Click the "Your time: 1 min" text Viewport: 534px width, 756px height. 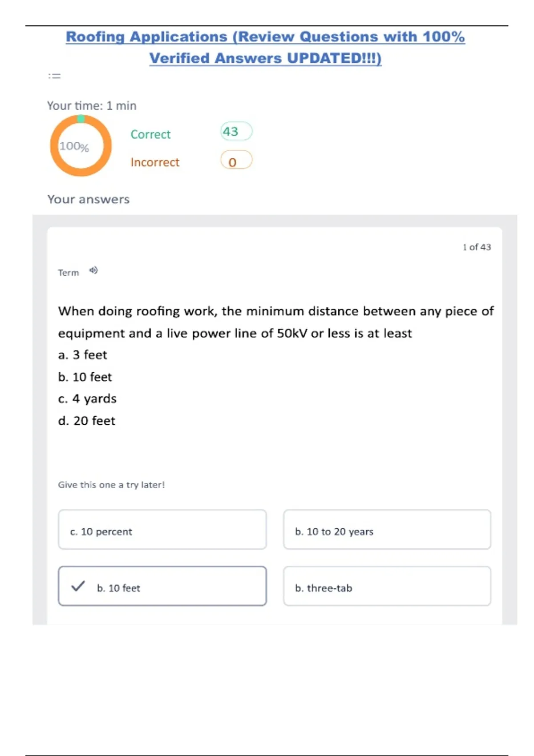pos(92,106)
